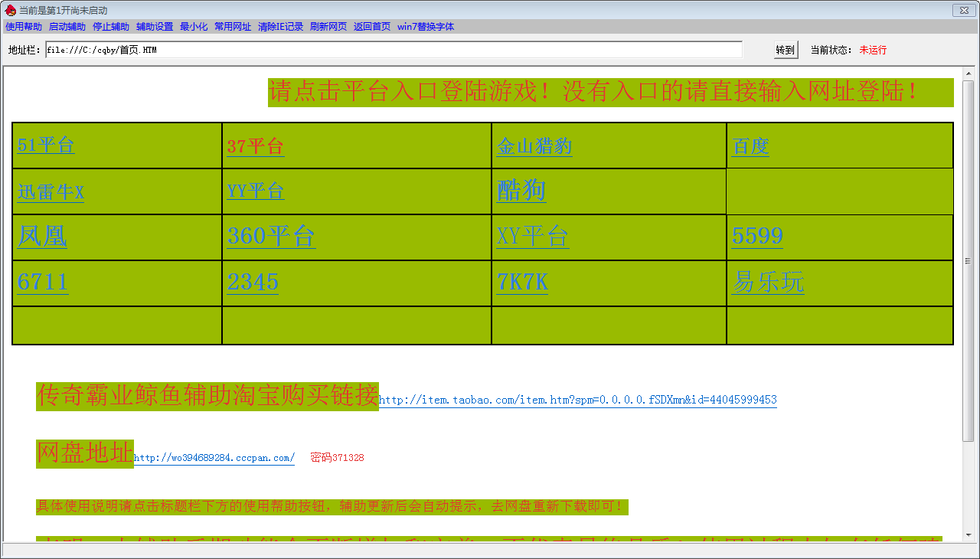This screenshot has height=559, width=980.
Task: Visit the YY平台 link
Action: coord(256,191)
